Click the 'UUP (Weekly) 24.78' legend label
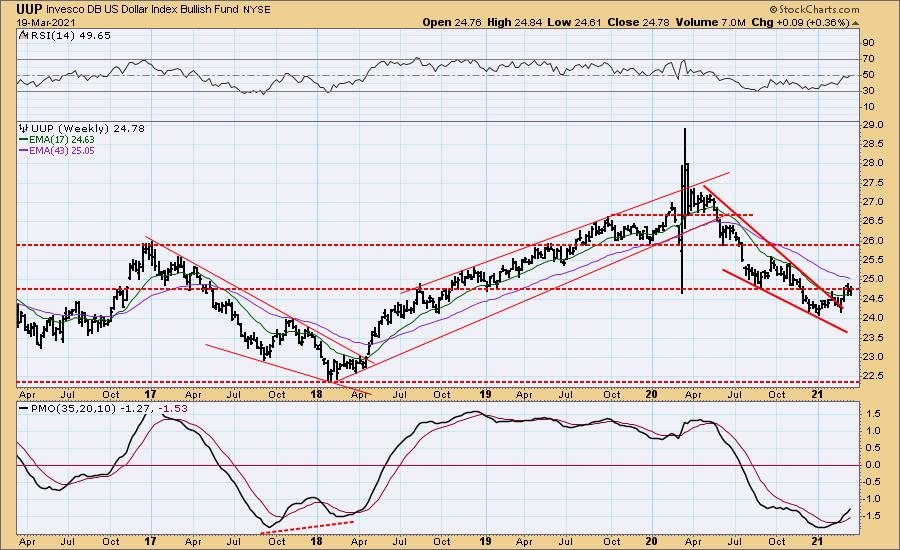The width and height of the screenshot is (900, 550). click(87, 129)
